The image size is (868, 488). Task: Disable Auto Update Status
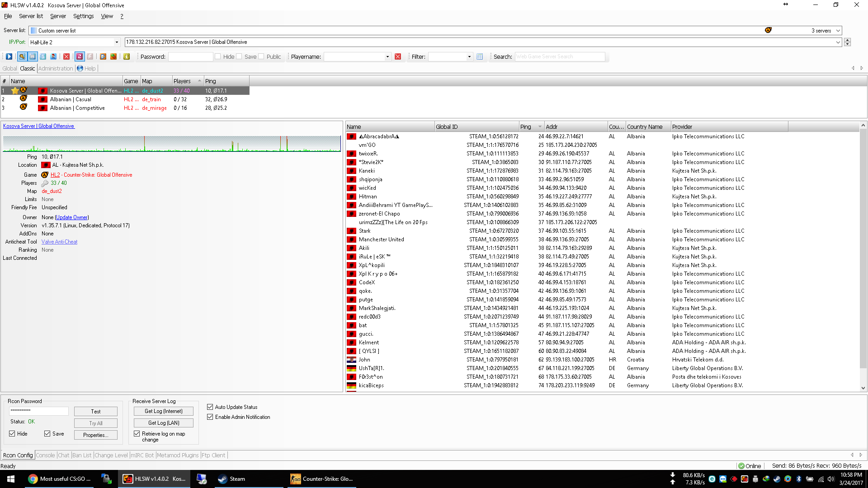click(x=210, y=407)
